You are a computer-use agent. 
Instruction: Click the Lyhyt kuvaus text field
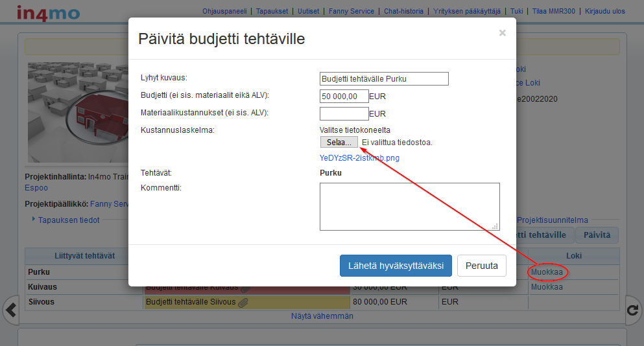[384, 79]
